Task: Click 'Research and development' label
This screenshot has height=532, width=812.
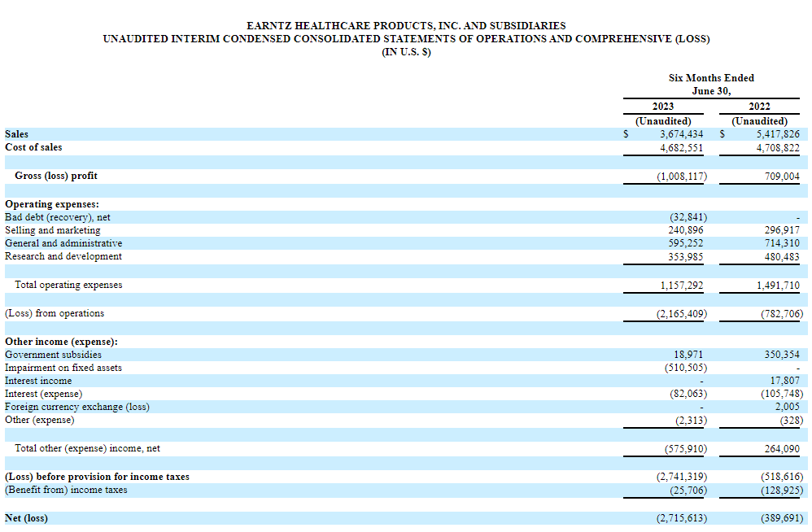Action: [63, 256]
